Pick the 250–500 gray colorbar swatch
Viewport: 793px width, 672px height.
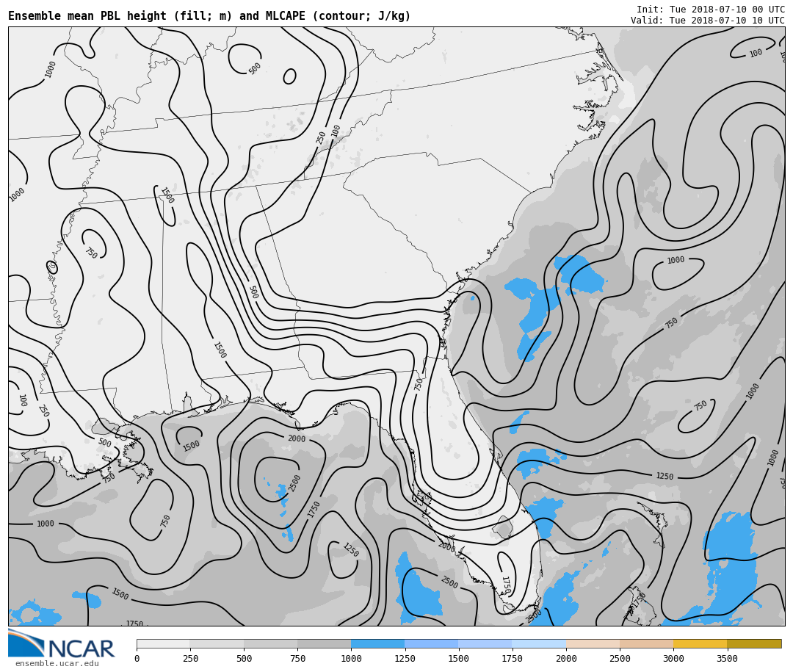pyautogui.click(x=217, y=643)
